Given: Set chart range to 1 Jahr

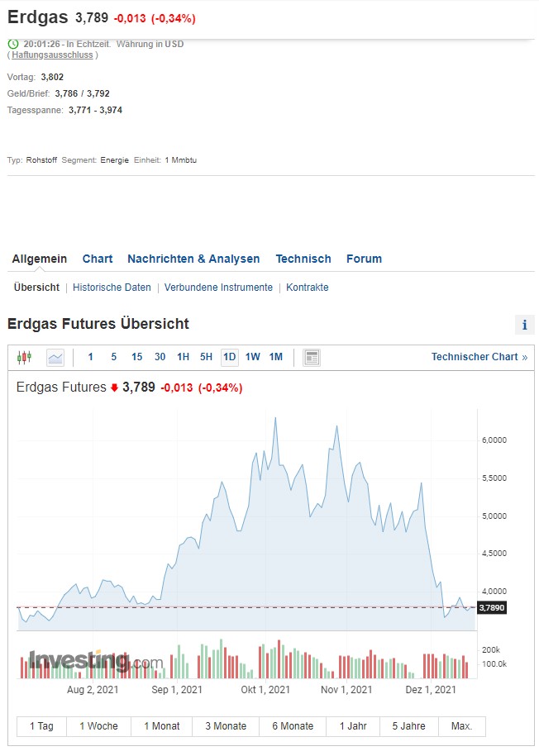Looking at the screenshot, I should point(353,726).
